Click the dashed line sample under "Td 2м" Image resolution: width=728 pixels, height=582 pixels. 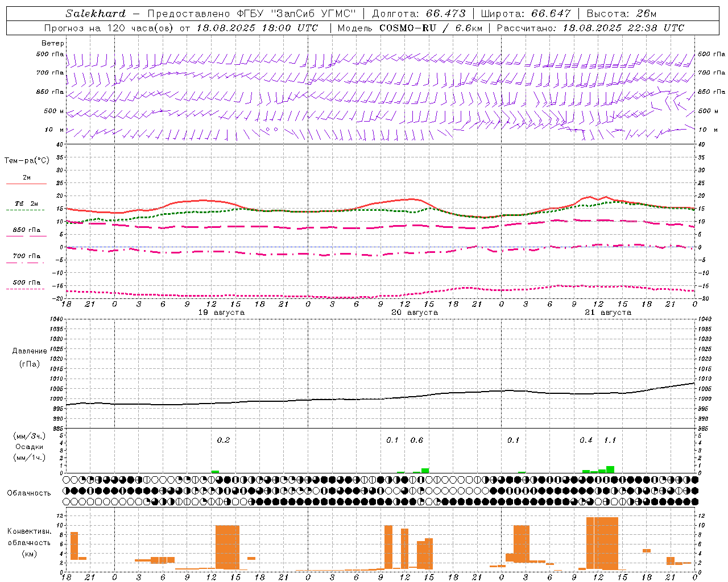pos(26,210)
